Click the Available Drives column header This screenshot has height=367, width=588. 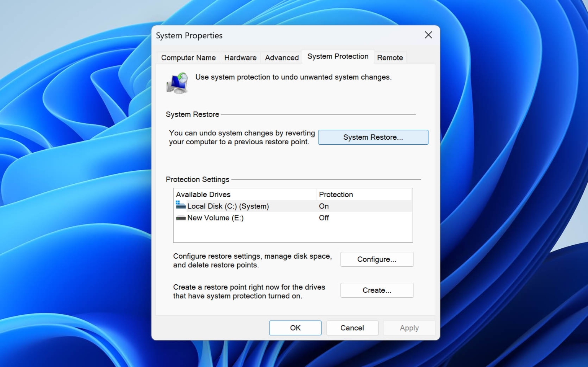tap(245, 194)
